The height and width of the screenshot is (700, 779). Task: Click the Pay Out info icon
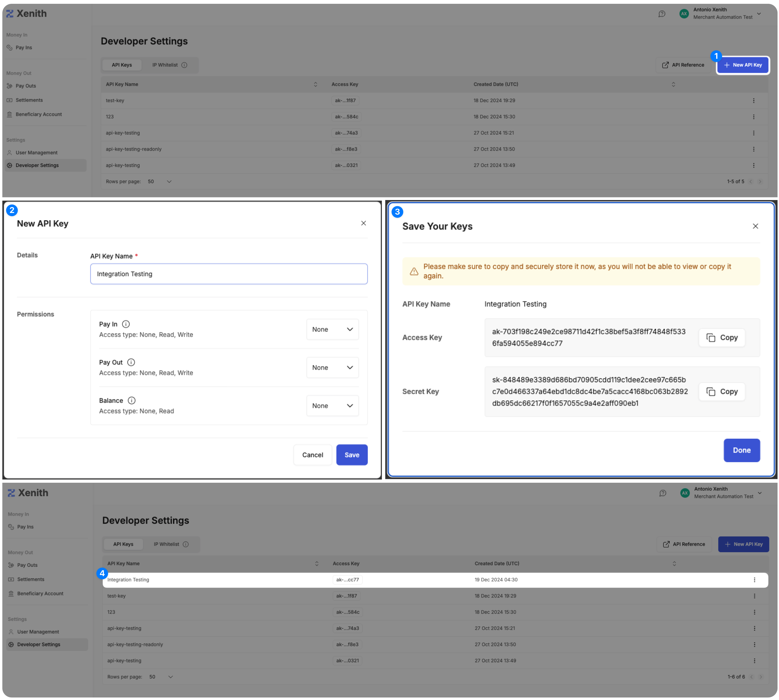click(x=131, y=362)
